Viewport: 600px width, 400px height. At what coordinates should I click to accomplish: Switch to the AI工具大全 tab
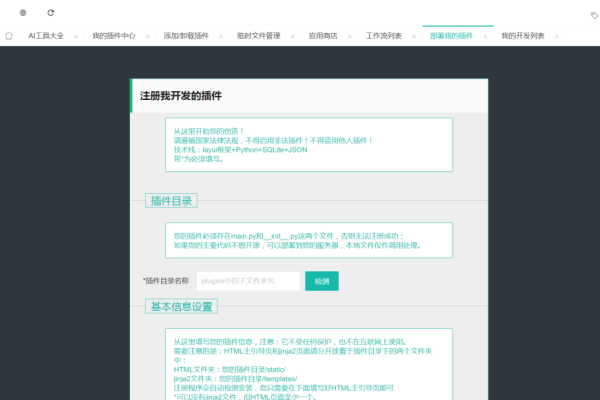coord(46,35)
